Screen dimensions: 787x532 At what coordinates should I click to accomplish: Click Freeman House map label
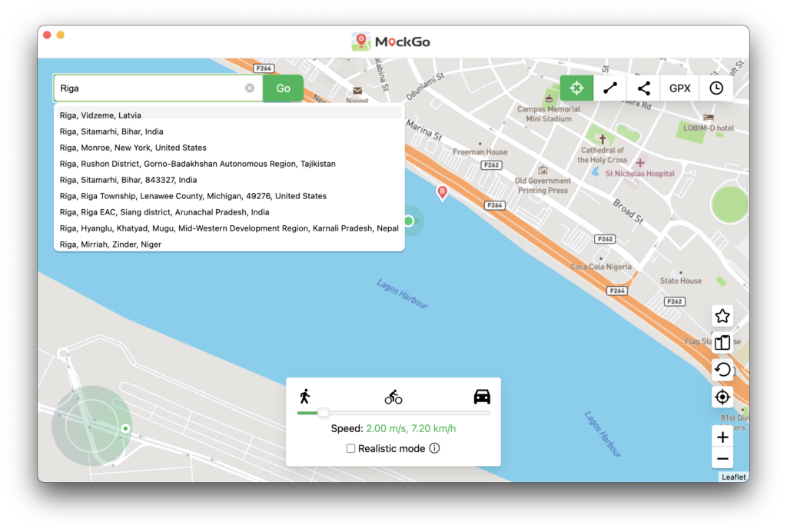click(x=480, y=152)
